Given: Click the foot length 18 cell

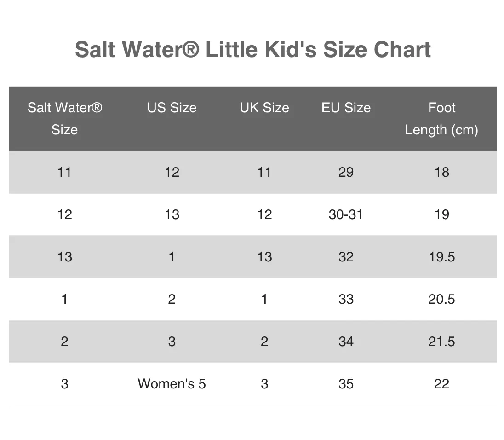Looking at the screenshot, I should coord(441,173).
